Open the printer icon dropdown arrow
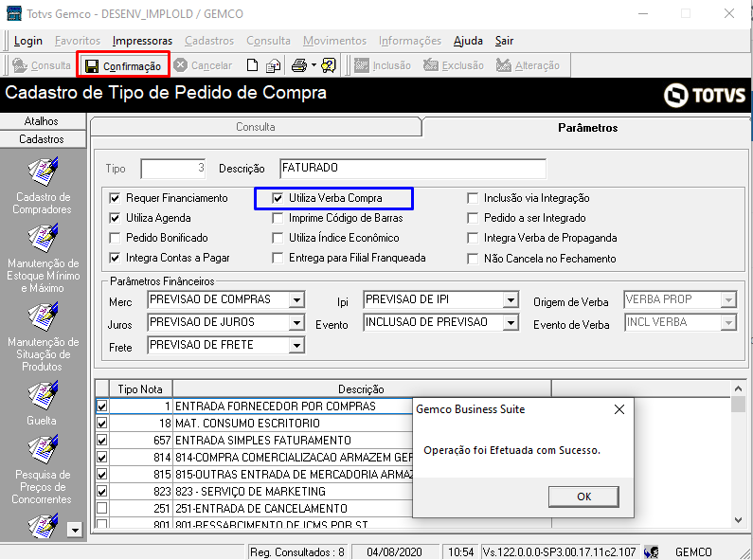 click(314, 65)
